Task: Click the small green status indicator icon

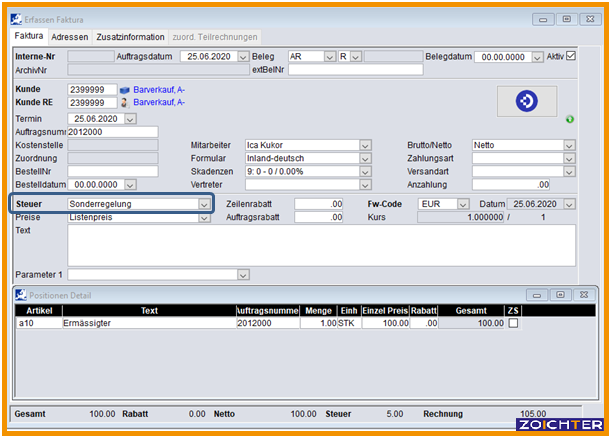Action: click(x=569, y=120)
